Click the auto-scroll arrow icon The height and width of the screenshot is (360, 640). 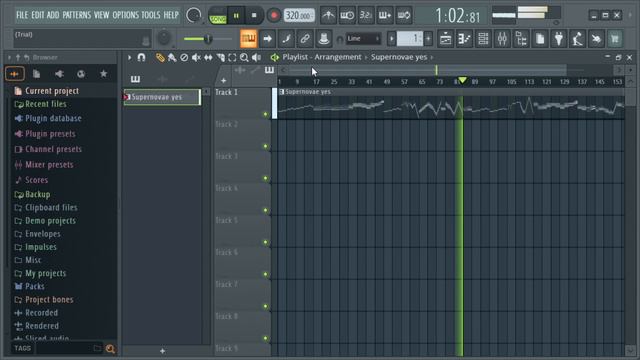click(267, 39)
